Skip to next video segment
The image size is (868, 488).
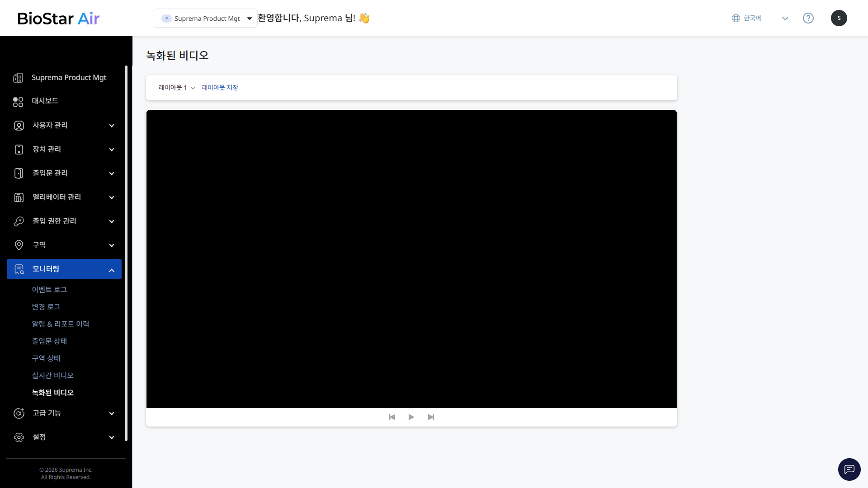point(431,417)
